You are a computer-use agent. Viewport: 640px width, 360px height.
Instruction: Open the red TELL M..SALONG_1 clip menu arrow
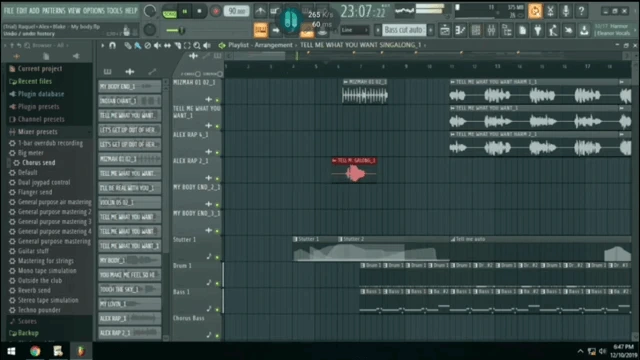tap(334, 161)
